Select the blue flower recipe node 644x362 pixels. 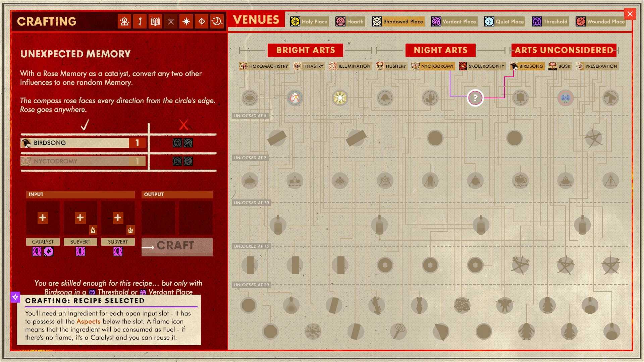pyautogui.click(x=566, y=98)
